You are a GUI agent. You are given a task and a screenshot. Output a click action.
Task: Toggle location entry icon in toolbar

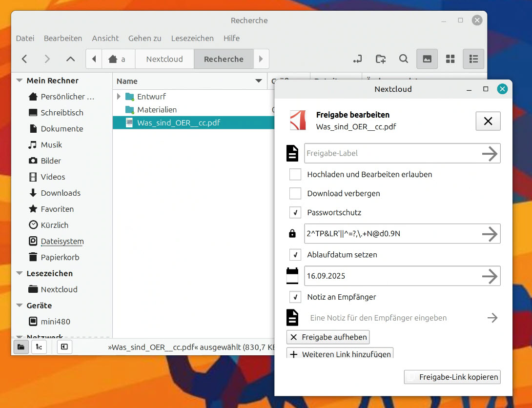click(357, 59)
